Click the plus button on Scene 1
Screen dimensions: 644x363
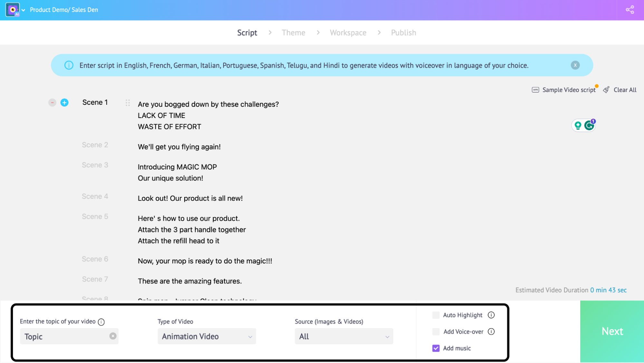[x=64, y=102]
